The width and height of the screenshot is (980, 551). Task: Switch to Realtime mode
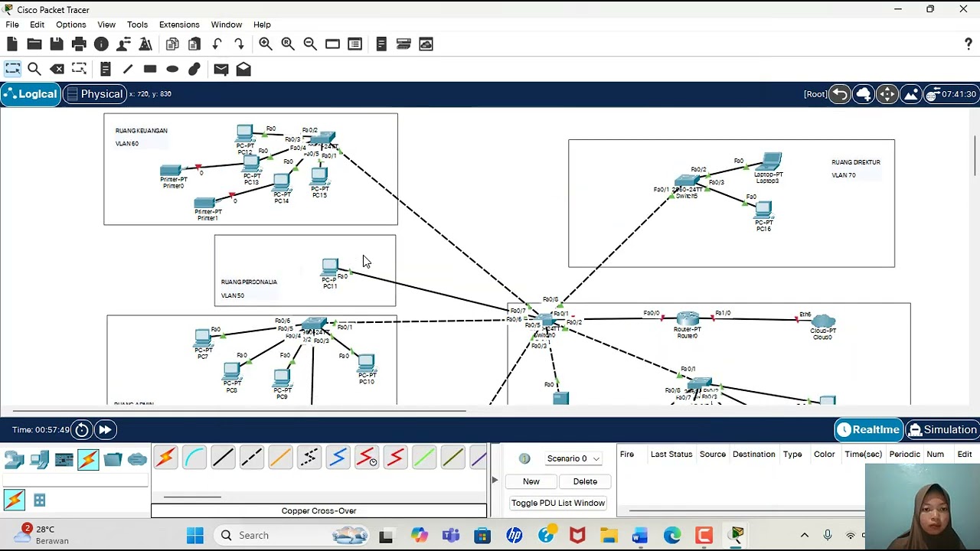[x=868, y=429]
